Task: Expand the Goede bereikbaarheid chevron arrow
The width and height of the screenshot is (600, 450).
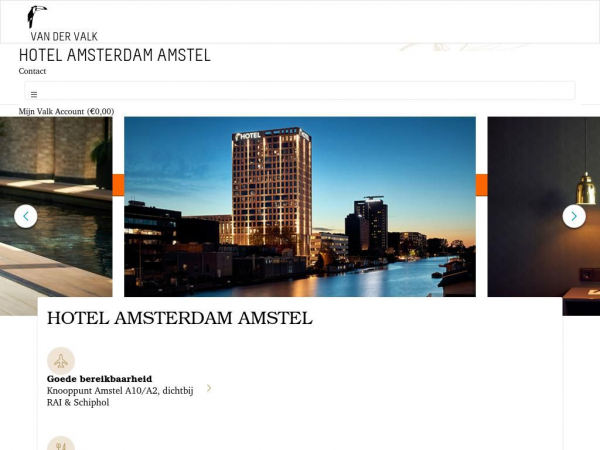Action: click(209, 388)
